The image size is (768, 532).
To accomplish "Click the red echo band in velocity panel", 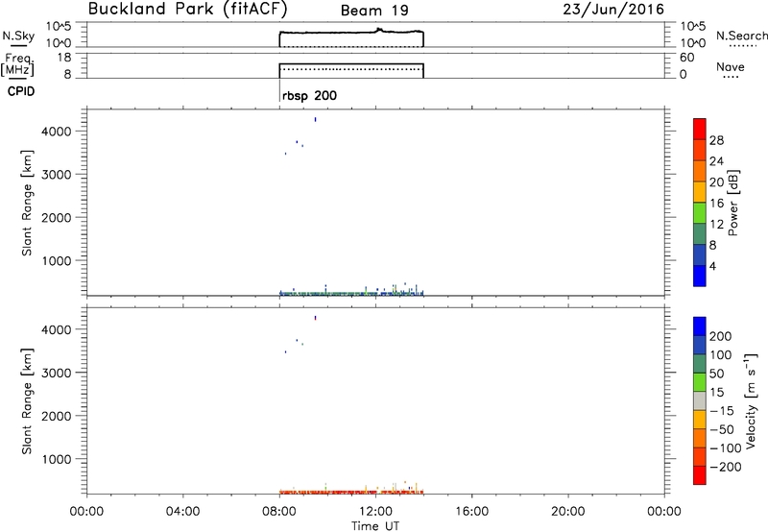I will pyautogui.click(x=351, y=492).
